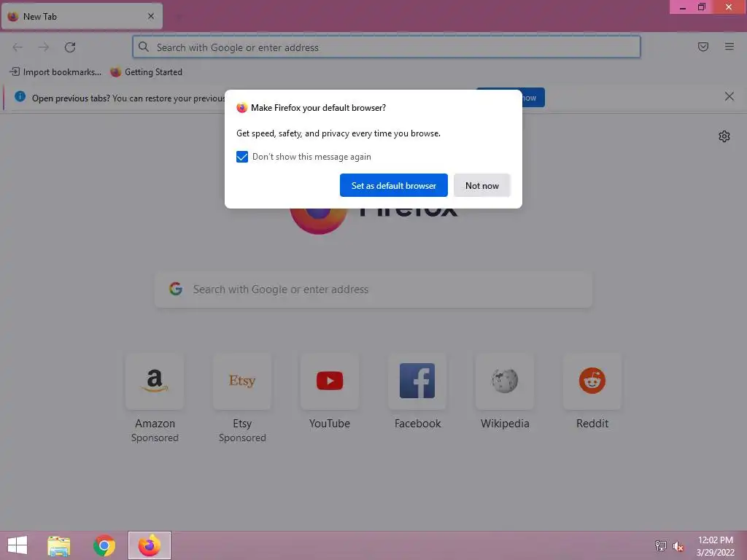Close the restore previous tabs notification
The image size is (747, 560).
tap(729, 97)
